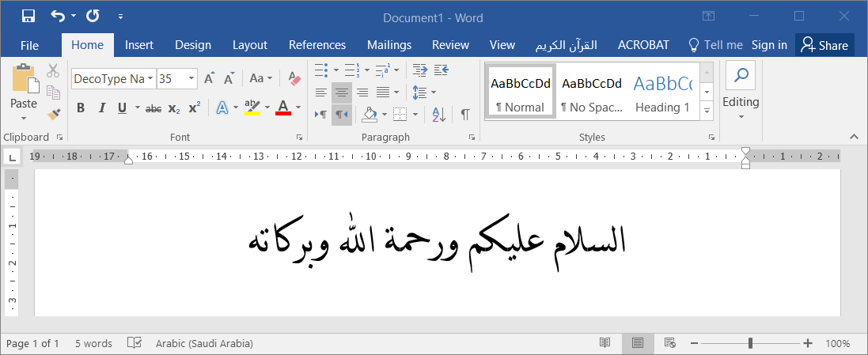The width and height of the screenshot is (868, 355).
Task: Click the Share button
Action: click(x=824, y=45)
